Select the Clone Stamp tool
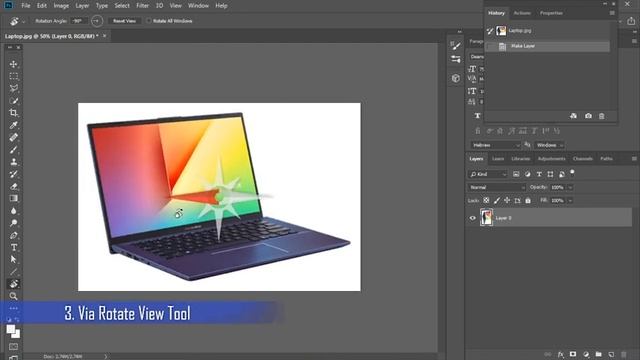The height and width of the screenshot is (360, 640). pyautogui.click(x=13, y=162)
